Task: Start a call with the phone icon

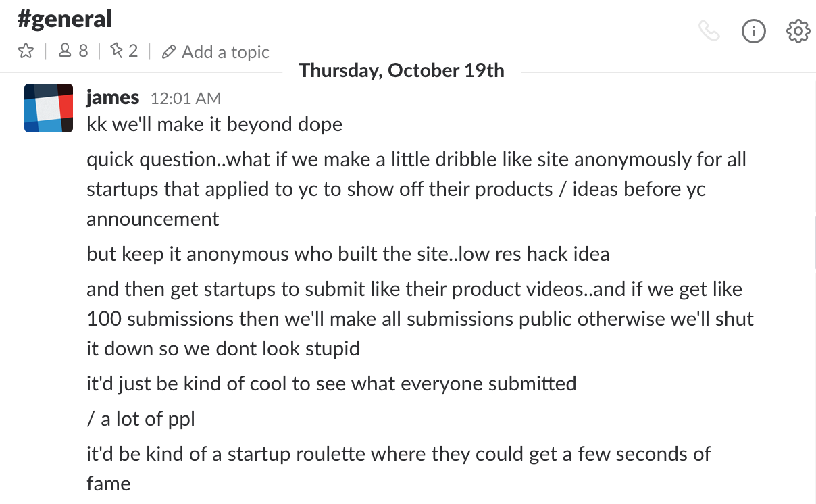Action: pyautogui.click(x=709, y=31)
